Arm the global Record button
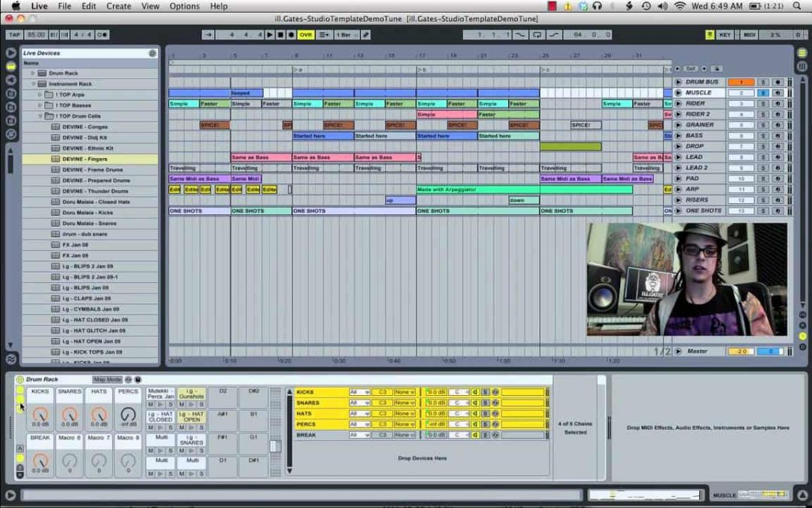This screenshot has height=508, width=812. click(x=291, y=35)
